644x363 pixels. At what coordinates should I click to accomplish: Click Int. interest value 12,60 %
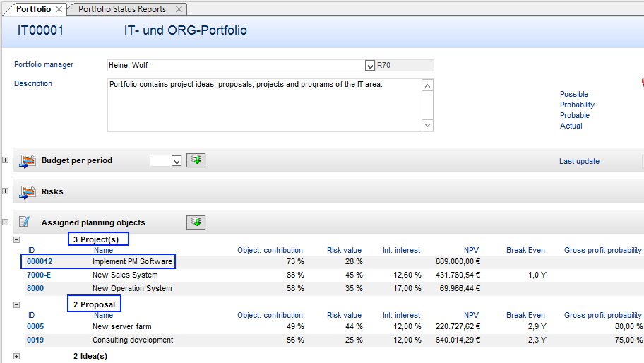(407, 275)
